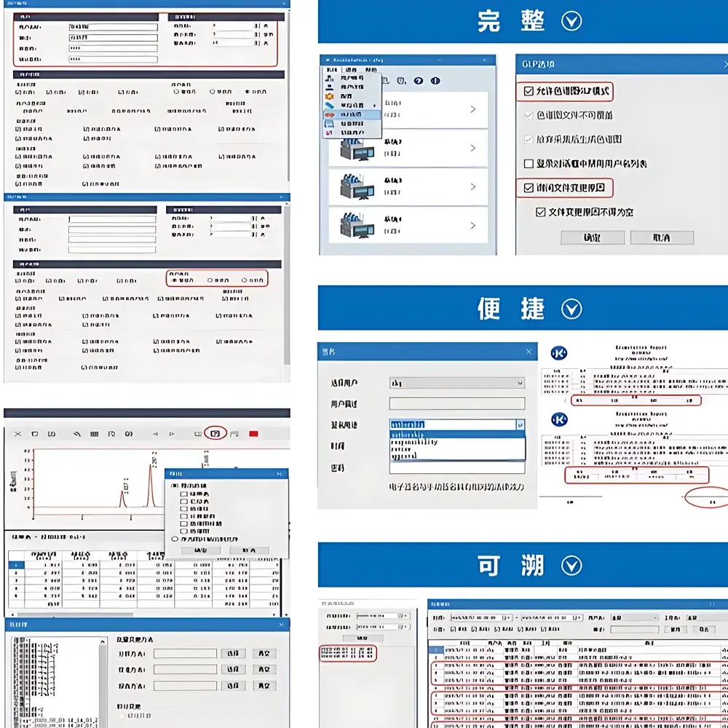Click the X icon at chromatogram toolbar start

17,434
